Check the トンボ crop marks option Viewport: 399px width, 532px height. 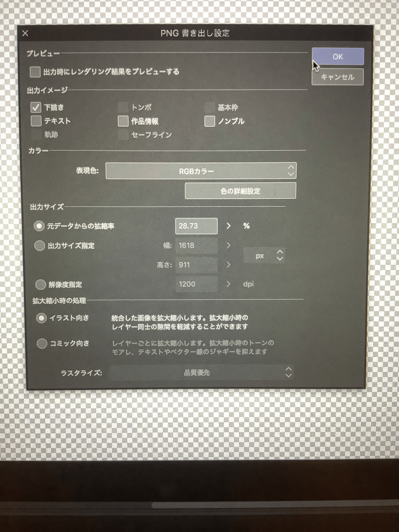(123, 107)
